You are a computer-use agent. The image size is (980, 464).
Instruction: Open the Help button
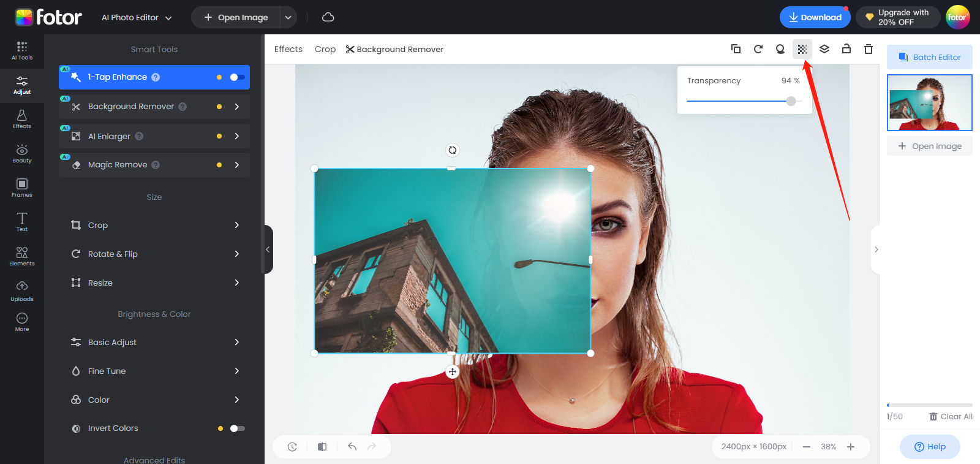[930, 447]
